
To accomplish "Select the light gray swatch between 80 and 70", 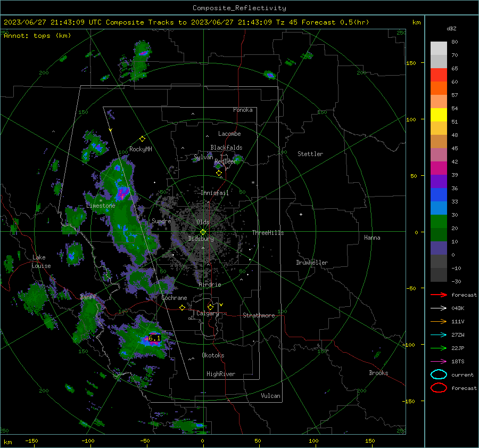I will point(439,48).
